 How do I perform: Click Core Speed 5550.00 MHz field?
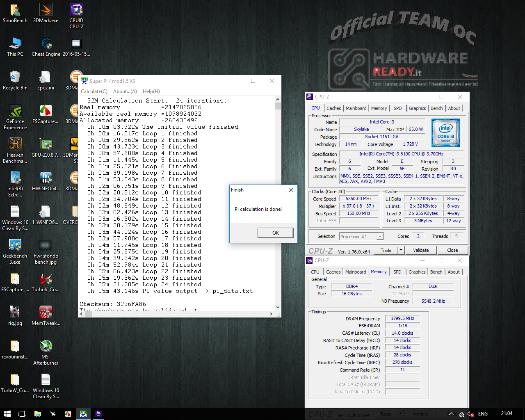[x=359, y=199]
